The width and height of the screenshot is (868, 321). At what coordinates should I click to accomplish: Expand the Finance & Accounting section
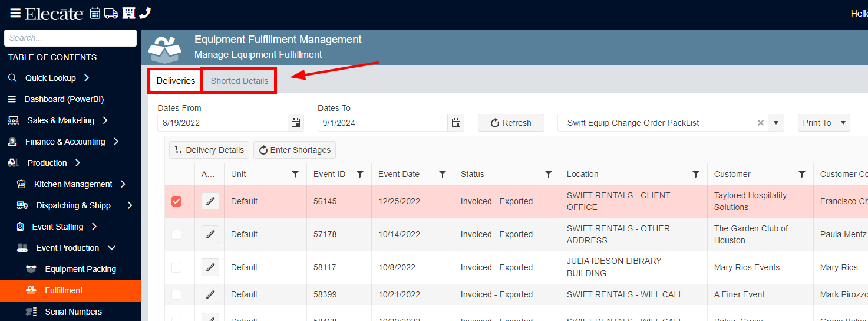116,142
